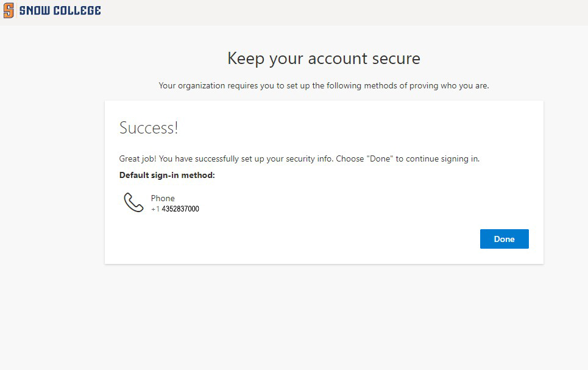Click the phone handset icon
Viewport: 588px width, 370px height.
tap(133, 202)
